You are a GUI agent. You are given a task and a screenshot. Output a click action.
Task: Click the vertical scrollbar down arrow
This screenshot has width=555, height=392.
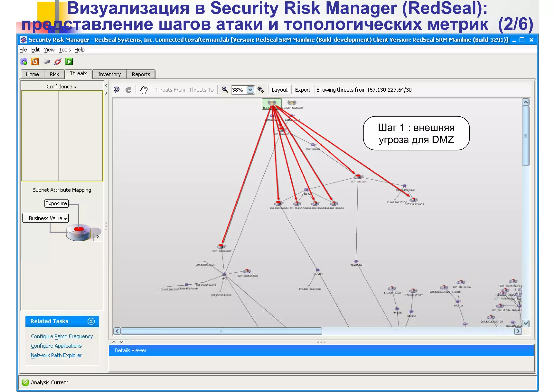click(x=525, y=323)
